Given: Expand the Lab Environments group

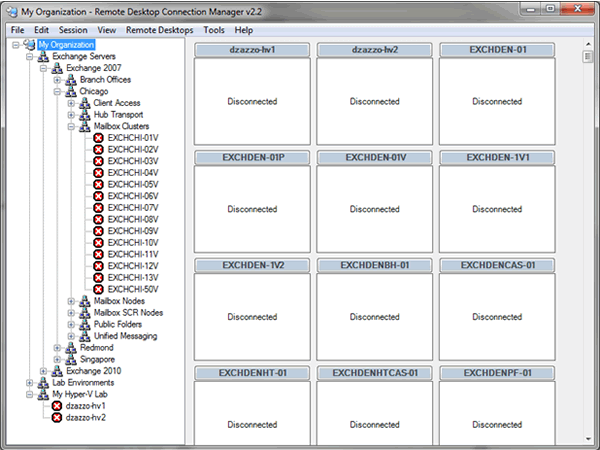Looking at the screenshot, I should [30, 382].
